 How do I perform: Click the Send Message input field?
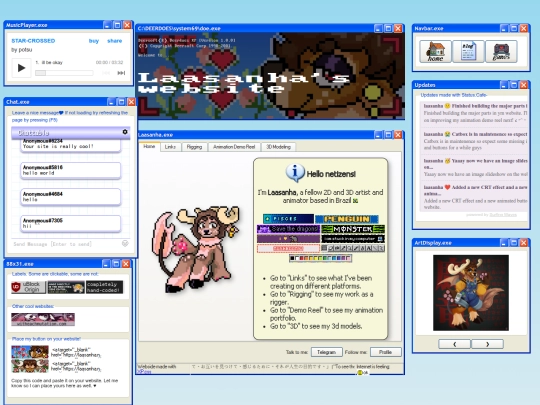pos(66,244)
